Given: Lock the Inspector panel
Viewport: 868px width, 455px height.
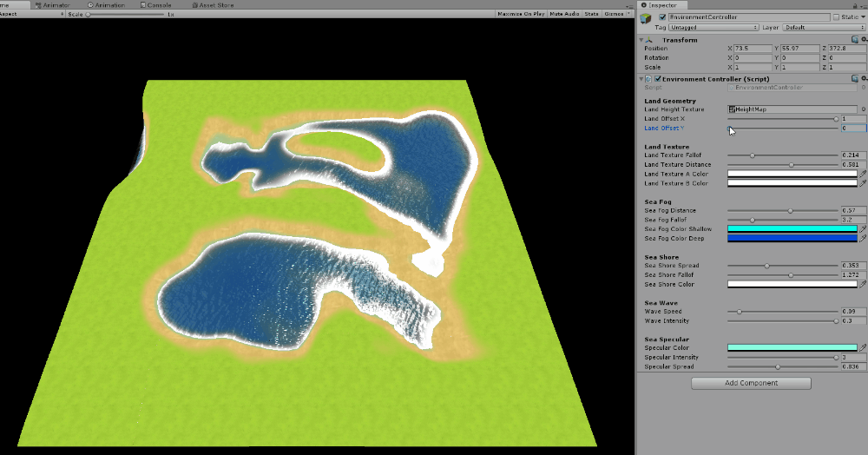Looking at the screenshot, I should (x=854, y=5).
